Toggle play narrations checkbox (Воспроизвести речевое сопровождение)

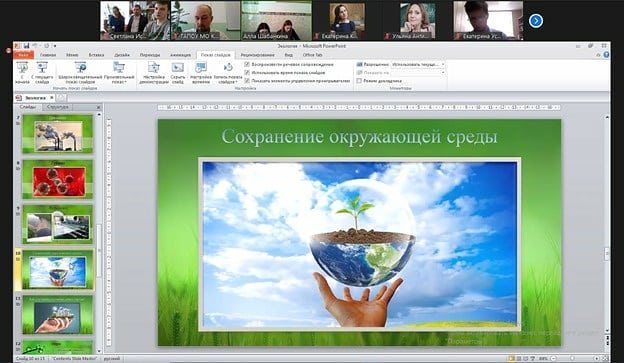[x=247, y=64]
